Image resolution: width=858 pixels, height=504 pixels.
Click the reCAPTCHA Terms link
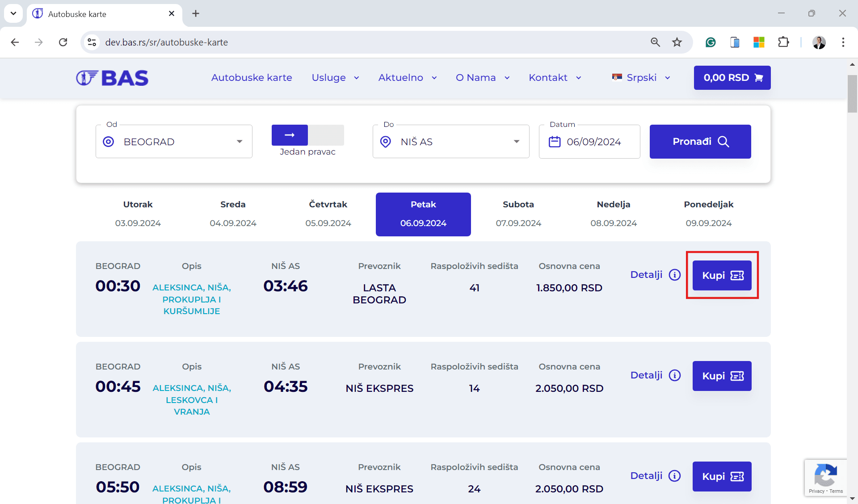pyautogui.click(x=836, y=491)
